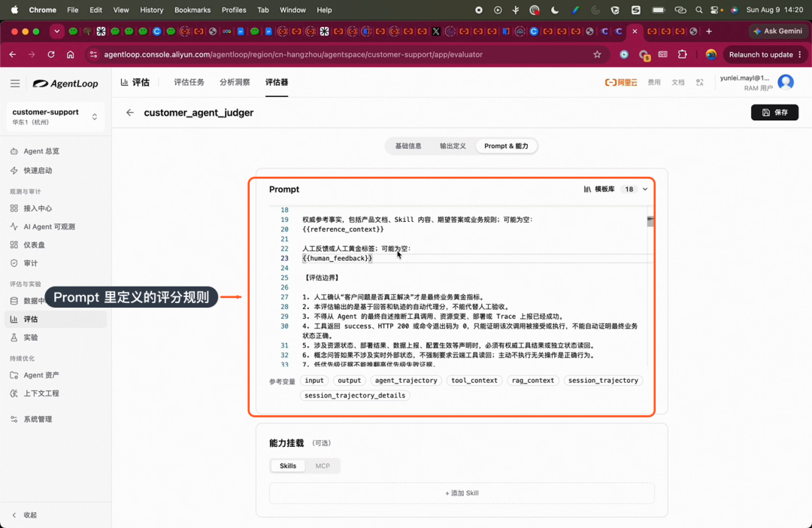Insert the session_trajectory variable chip
Image resolution: width=812 pixels, height=528 pixels.
(x=603, y=381)
